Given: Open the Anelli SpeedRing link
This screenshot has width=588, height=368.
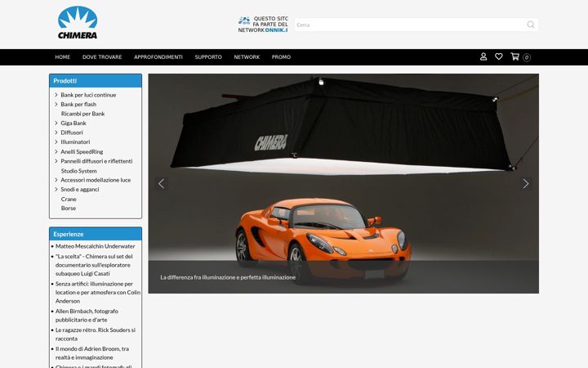Looking at the screenshot, I should point(82,152).
